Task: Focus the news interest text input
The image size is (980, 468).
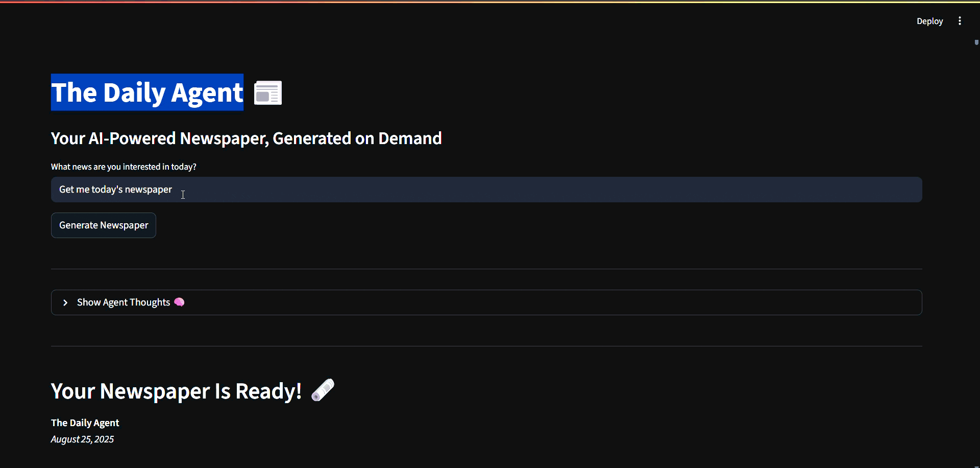Action: point(486,190)
